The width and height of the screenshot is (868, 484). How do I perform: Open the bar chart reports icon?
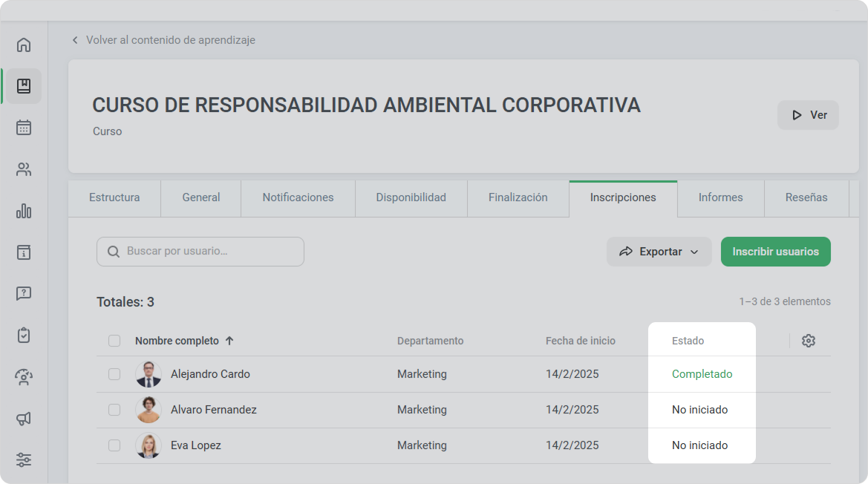[x=24, y=211]
